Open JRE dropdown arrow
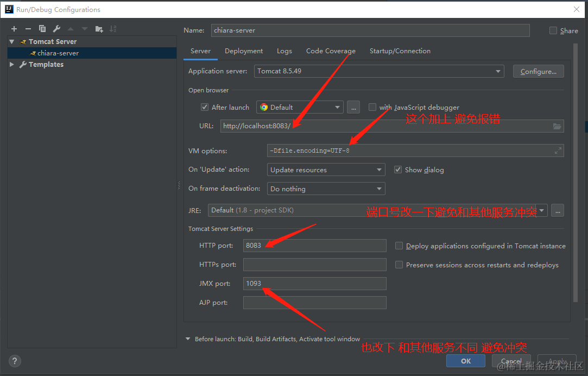The width and height of the screenshot is (588, 376). [541, 210]
